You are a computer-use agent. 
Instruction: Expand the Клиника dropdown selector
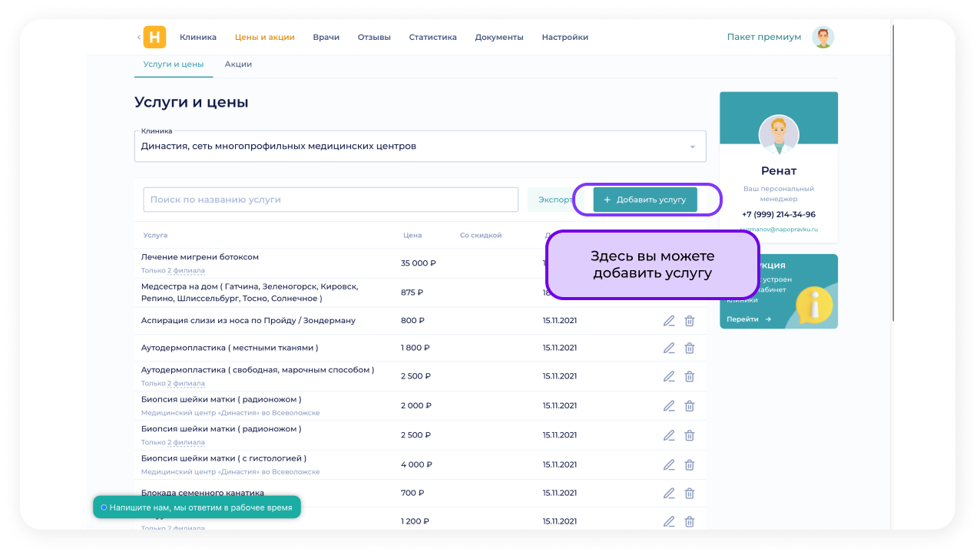click(691, 147)
